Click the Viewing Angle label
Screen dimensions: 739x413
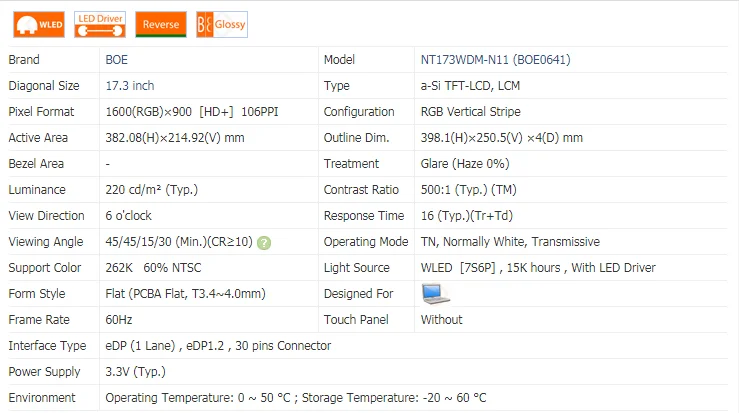(x=46, y=242)
